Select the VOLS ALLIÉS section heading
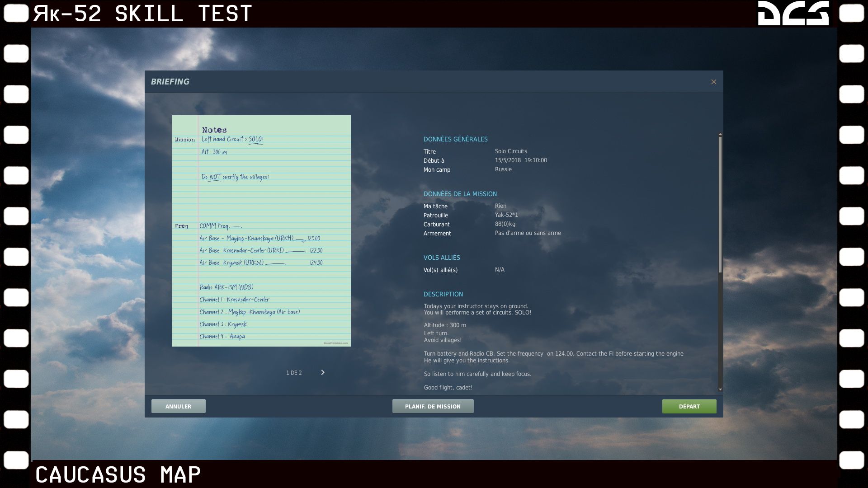The height and width of the screenshot is (488, 868). coord(441,258)
